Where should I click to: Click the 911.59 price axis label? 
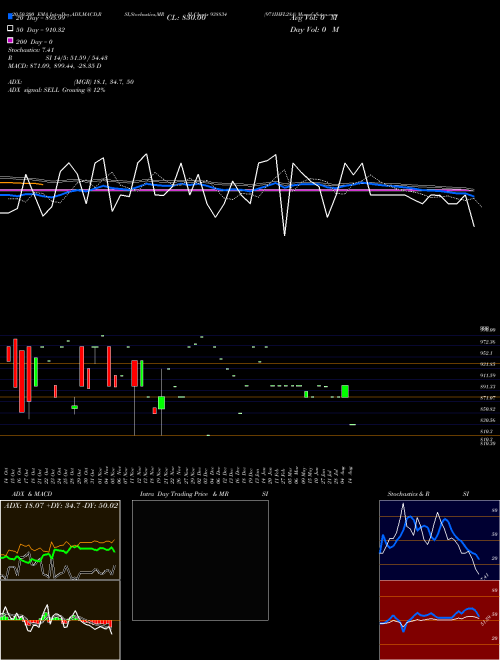487,375
